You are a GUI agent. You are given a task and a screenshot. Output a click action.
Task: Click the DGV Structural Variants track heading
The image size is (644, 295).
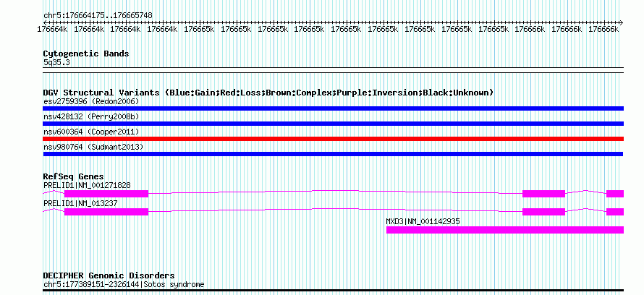[268, 93]
